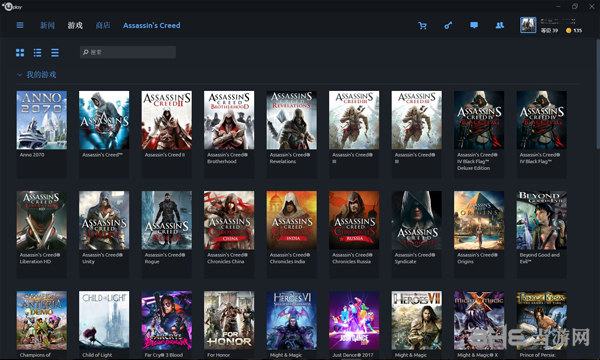Click the Uplay logo

click(12, 7)
